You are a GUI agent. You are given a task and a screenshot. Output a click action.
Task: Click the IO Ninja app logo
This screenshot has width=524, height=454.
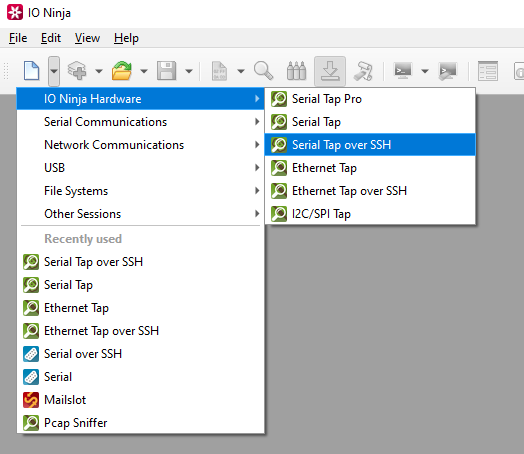15,12
